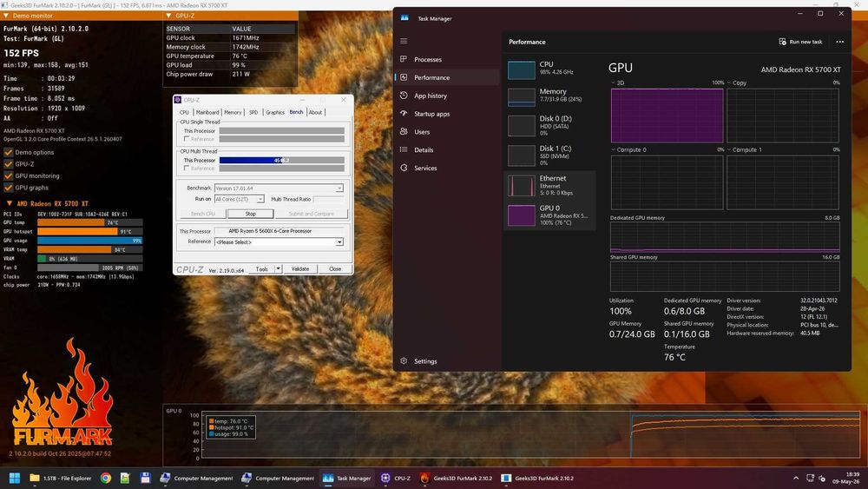Click the GPU usage blue bar in FurMark
Viewport: 868px width, 489px height.
point(89,241)
